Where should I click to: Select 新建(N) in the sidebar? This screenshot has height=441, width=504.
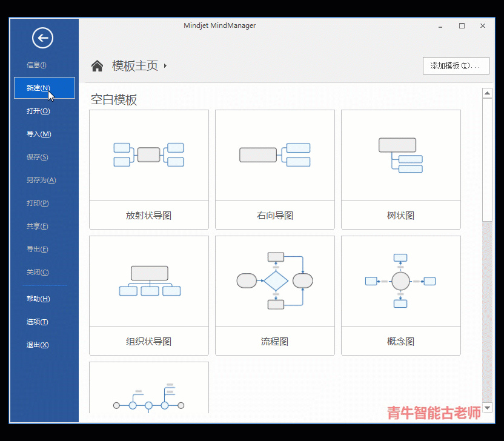click(x=44, y=88)
